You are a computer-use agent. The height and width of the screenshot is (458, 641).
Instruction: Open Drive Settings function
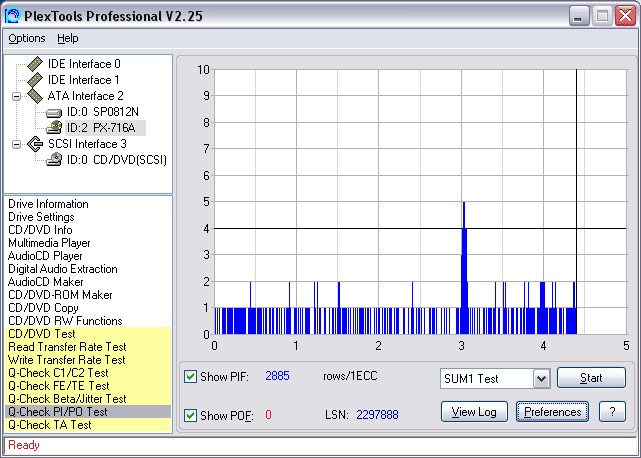(x=41, y=217)
